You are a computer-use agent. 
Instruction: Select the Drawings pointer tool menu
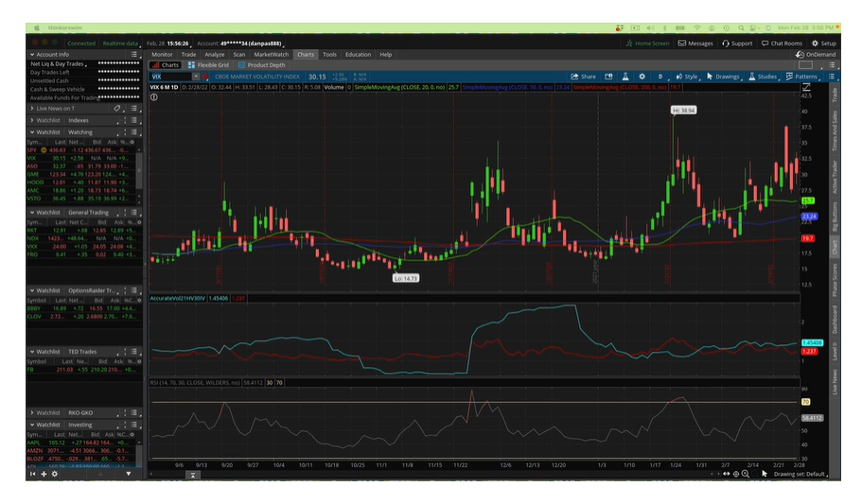tap(723, 77)
